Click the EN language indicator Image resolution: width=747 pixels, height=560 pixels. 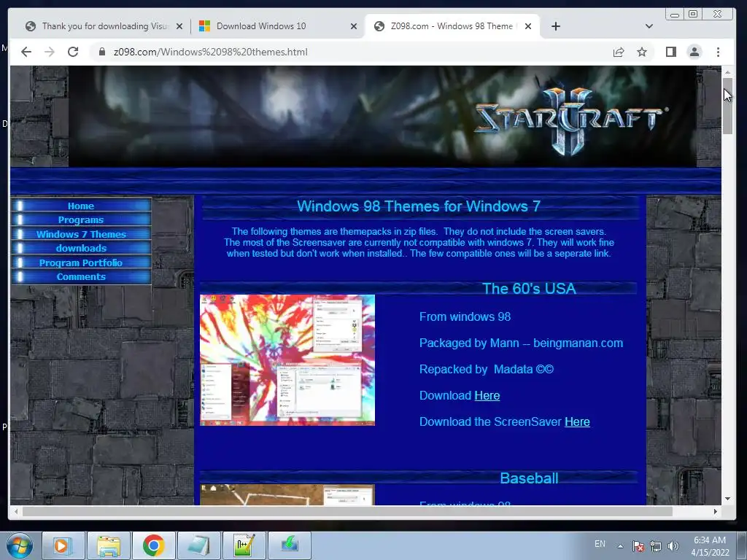coord(600,544)
